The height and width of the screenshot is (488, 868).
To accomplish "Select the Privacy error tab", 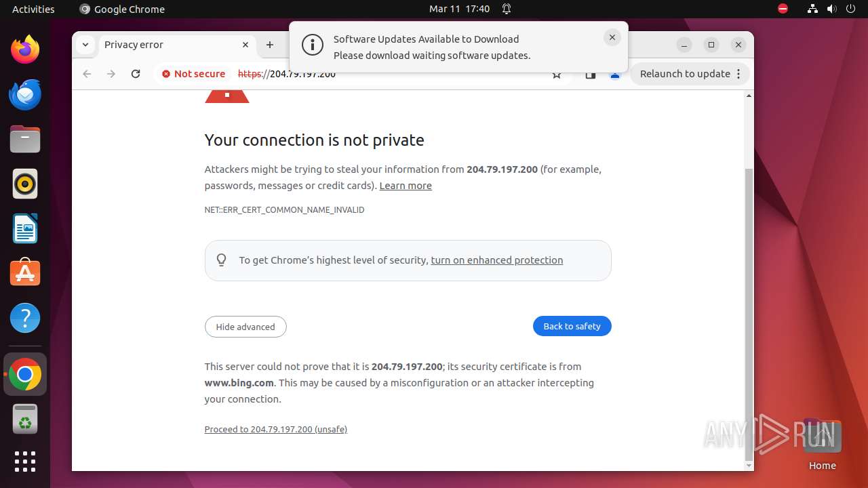I will pyautogui.click(x=176, y=45).
